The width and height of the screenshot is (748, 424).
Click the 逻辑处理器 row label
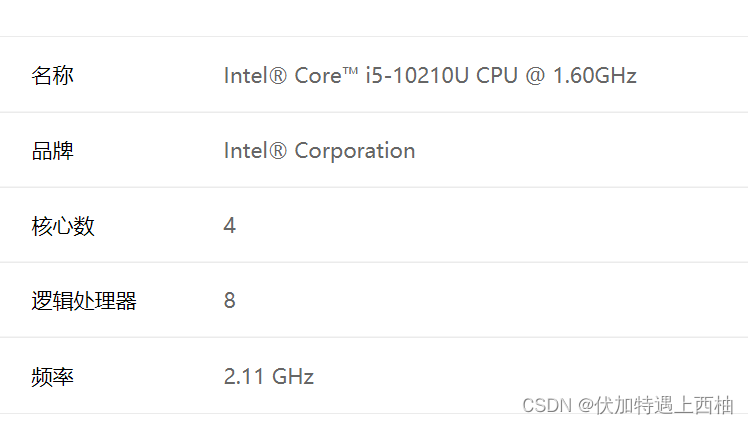(84, 301)
